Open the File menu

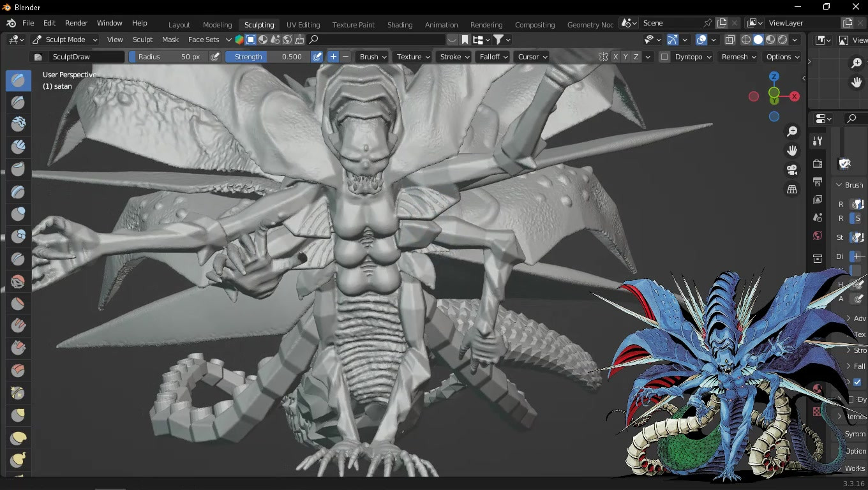tap(28, 23)
